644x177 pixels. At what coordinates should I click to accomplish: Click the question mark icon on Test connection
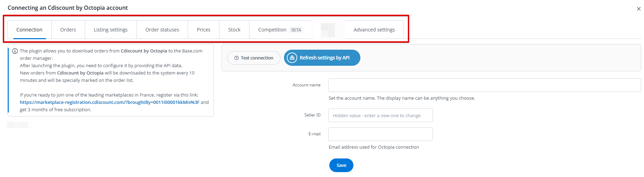point(237,58)
